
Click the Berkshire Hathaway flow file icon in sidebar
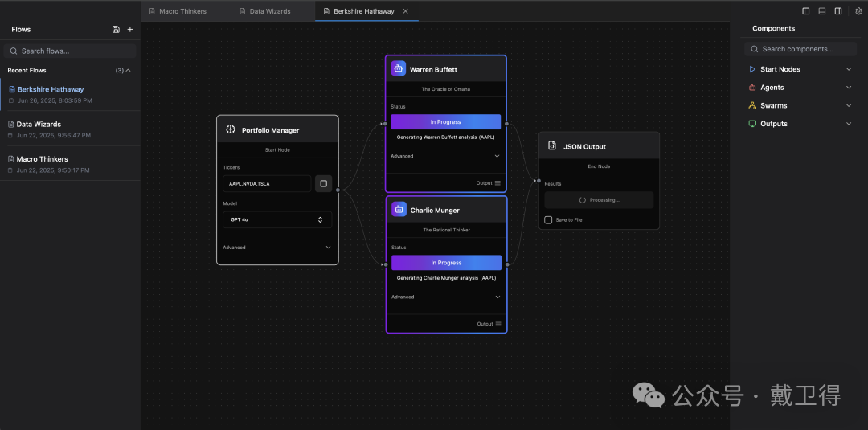pyautogui.click(x=12, y=90)
